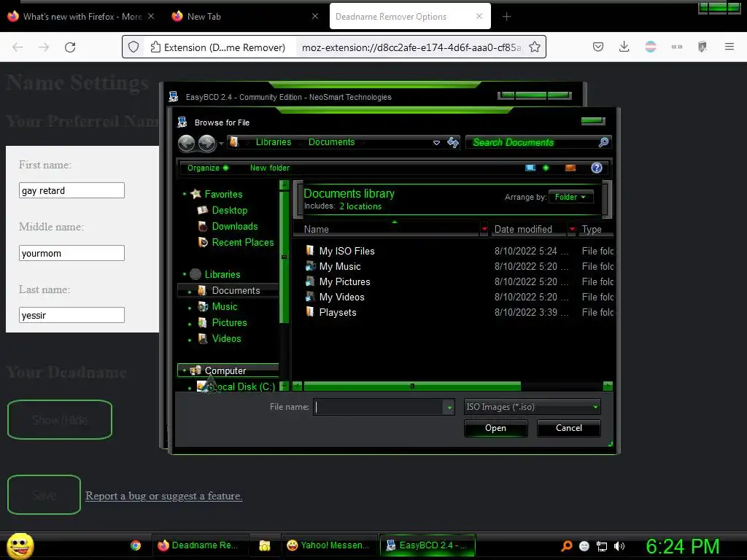Click the Deadname Remover extension flag icon
The height and width of the screenshot is (560, 747).
point(650,47)
